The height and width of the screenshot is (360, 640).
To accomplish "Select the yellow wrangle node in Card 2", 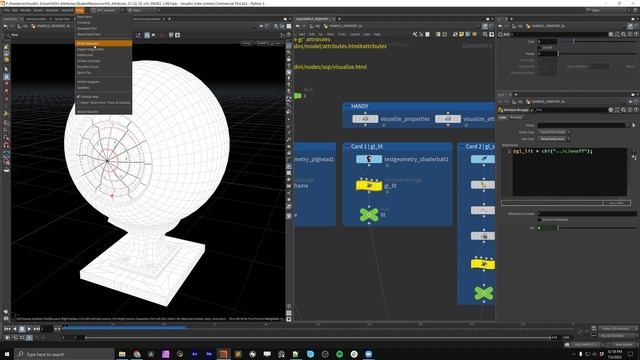I will [483, 264].
